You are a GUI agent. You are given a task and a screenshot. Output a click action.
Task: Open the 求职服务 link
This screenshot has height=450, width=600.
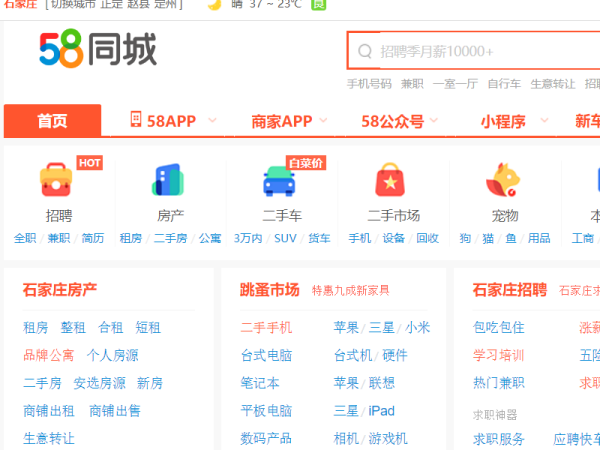click(x=499, y=439)
